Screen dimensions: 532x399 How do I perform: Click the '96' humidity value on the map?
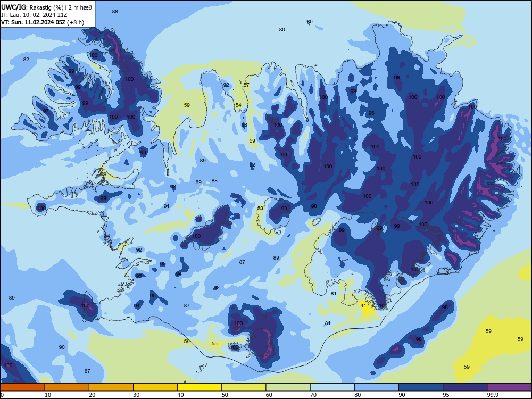371,113
